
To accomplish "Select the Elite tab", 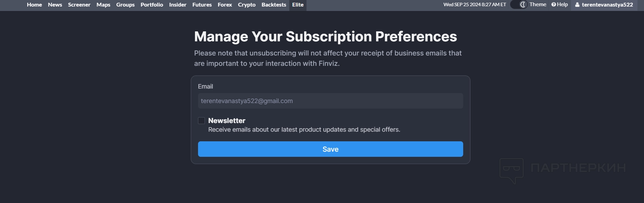I will coord(298,5).
